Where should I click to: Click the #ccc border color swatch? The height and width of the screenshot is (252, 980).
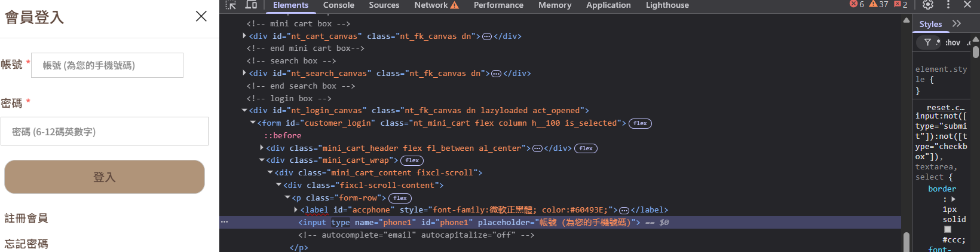[x=947, y=230]
